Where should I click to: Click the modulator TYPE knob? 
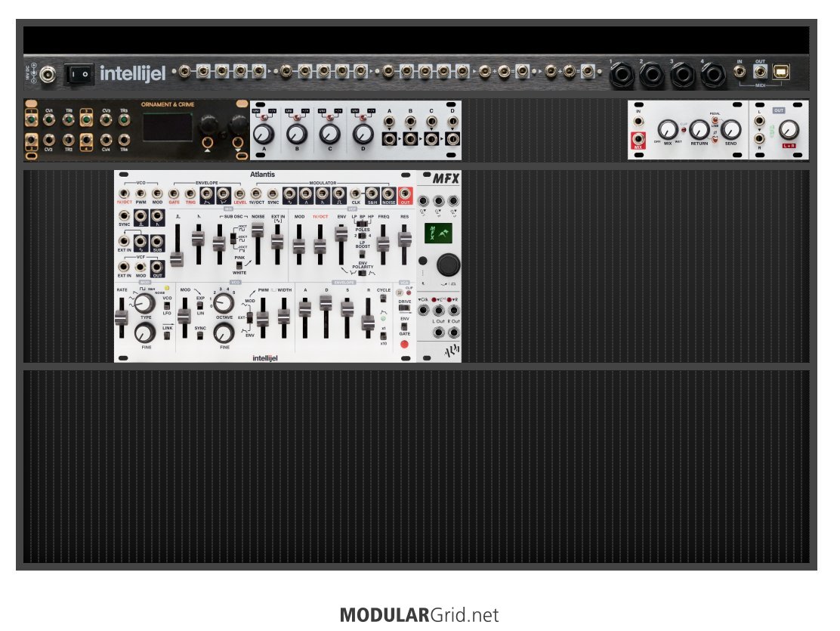click(144, 304)
